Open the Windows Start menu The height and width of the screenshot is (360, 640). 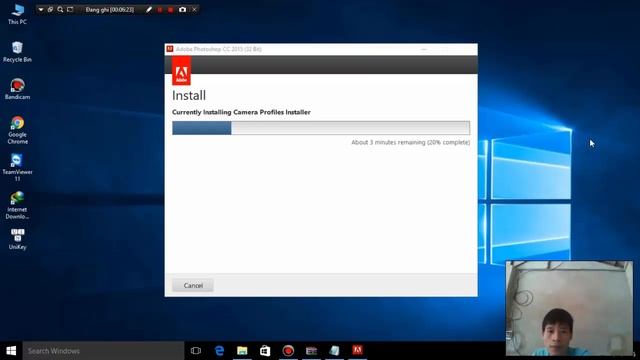(x=11, y=351)
